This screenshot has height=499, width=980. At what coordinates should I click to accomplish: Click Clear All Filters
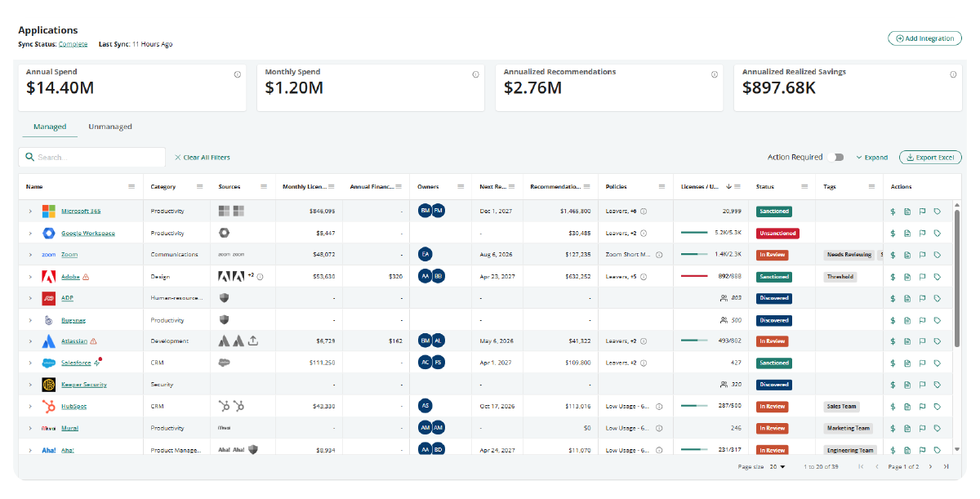(x=203, y=158)
